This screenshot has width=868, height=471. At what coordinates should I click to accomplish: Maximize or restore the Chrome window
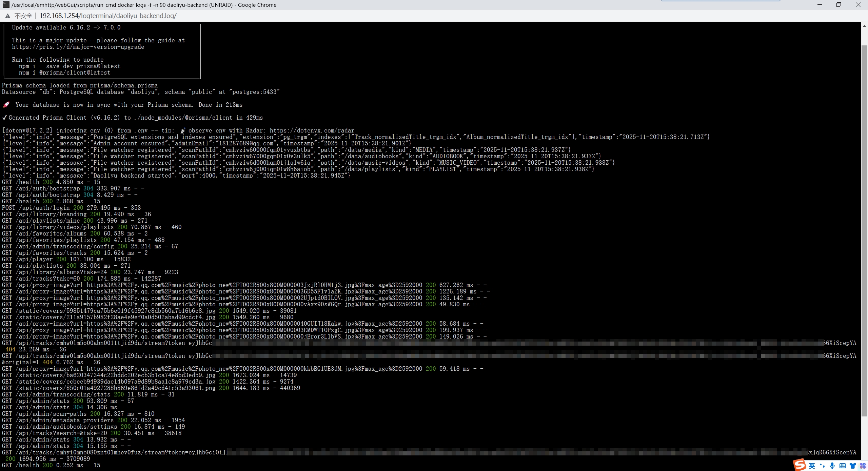(x=839, y=5)
